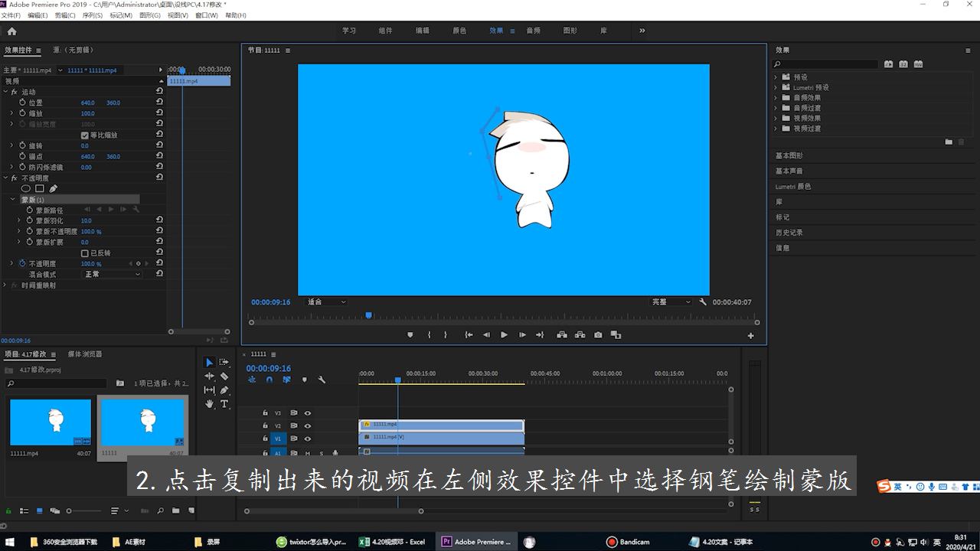980x551 pixels.
Task: Click the free draw bezier pen mask
Action: pos(53,188)
